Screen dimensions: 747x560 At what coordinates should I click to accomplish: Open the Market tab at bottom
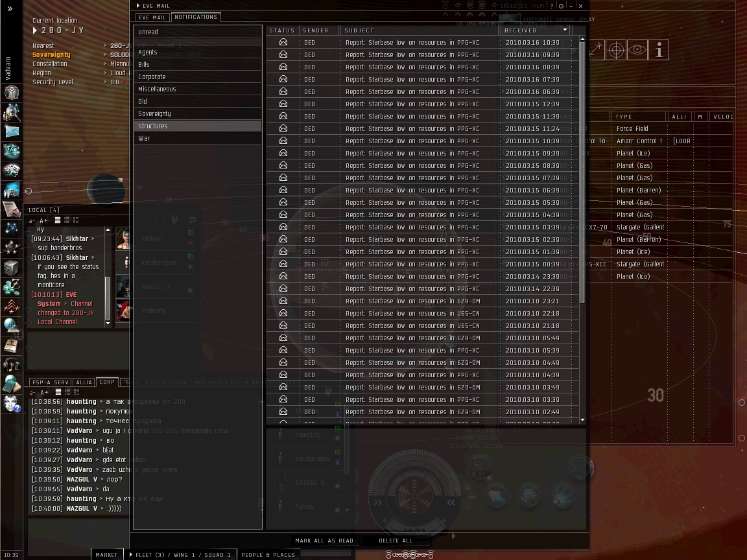point(107,555)
